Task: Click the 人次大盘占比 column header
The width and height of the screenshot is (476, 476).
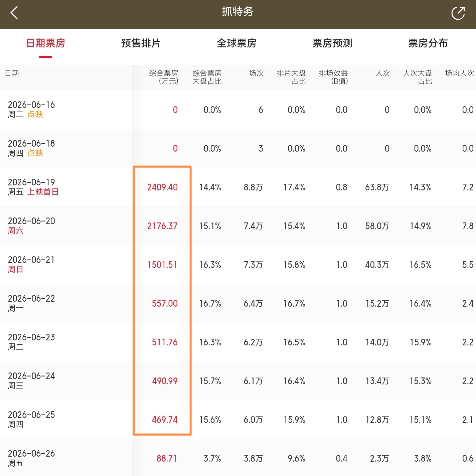Action: [418, 77]
